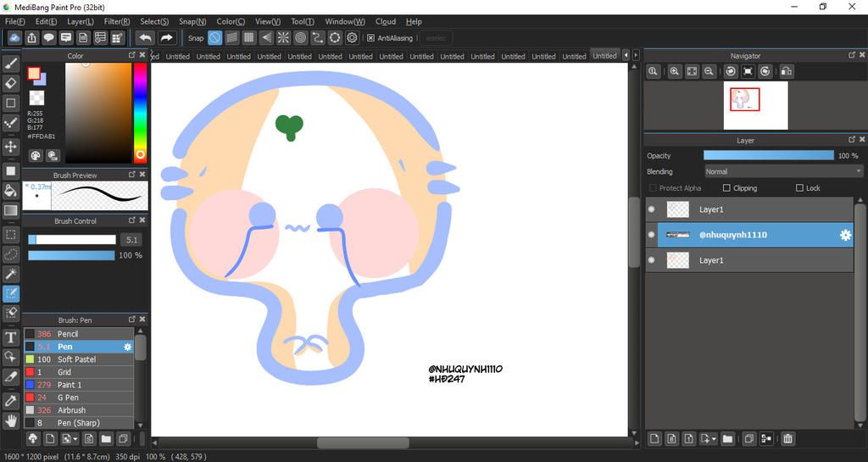
Task: Click the Undo arrow in toolbar
Action: point(145,37)
